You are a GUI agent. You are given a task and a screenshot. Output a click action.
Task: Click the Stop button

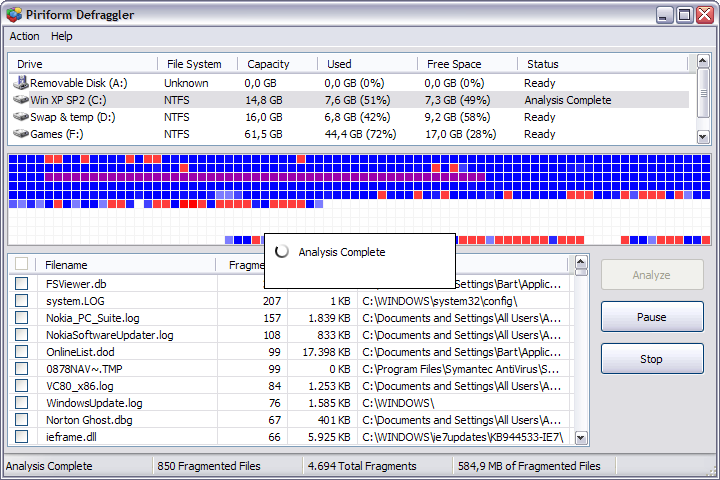pos(652,359)
